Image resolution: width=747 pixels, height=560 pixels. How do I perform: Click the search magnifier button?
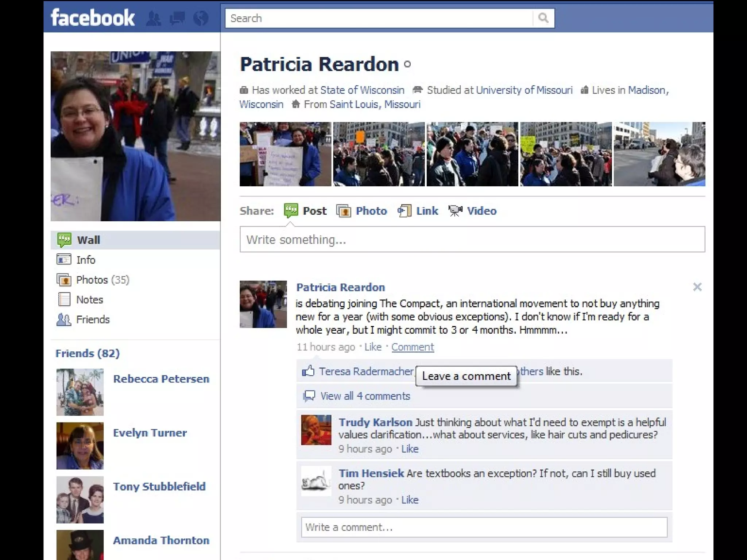click(x=543, y=18)
